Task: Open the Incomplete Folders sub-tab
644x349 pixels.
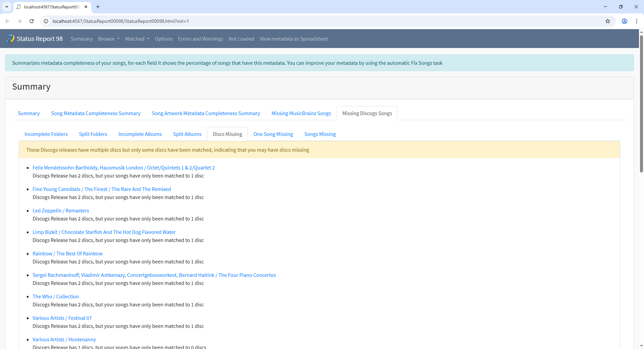Action: click(46, 134)
